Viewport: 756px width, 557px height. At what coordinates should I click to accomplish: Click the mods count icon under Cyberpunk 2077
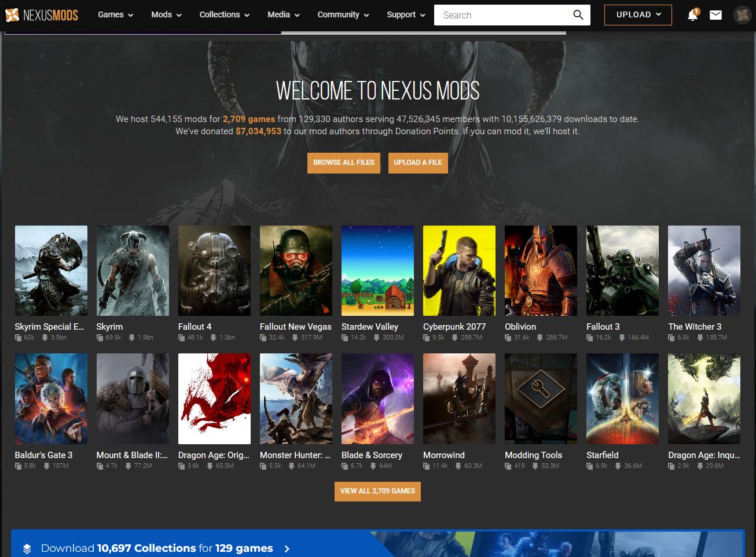coord(427,338)
